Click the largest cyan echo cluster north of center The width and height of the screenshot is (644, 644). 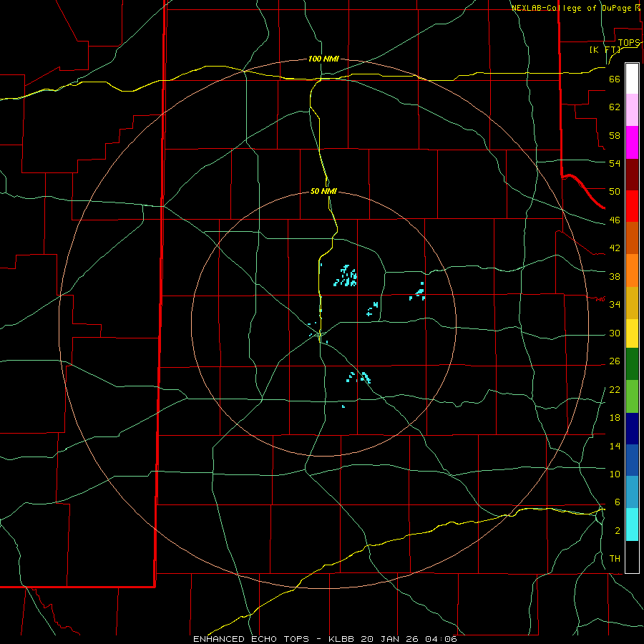click(x=346, y=276)
